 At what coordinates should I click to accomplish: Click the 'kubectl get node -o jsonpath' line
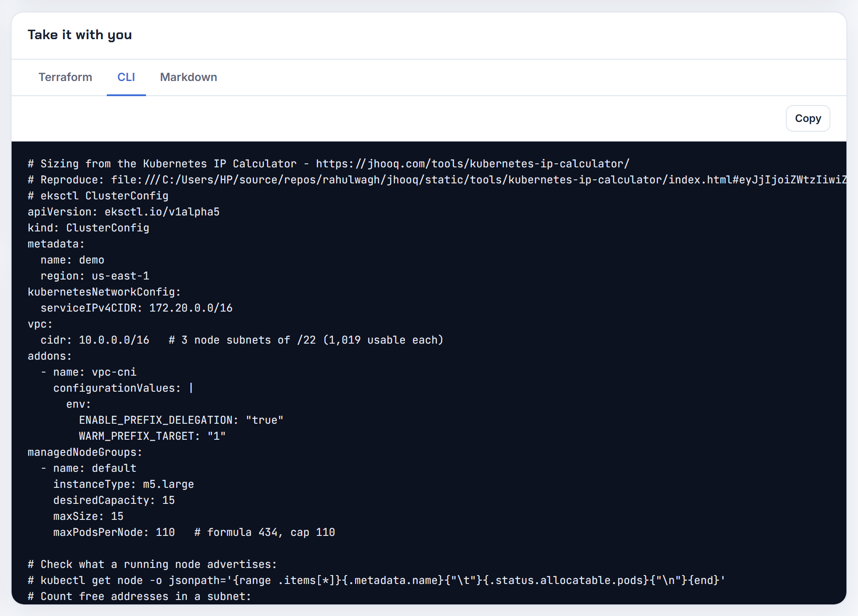pos(376,580)
